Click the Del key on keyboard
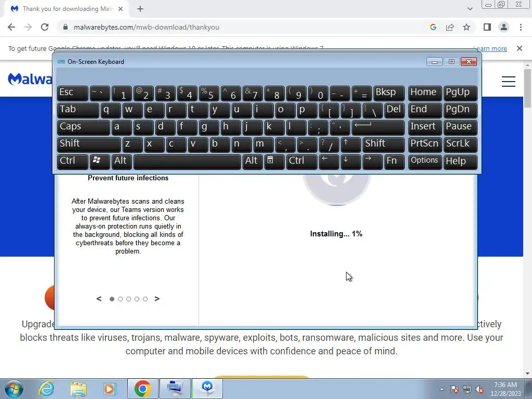Screen dimensions: 532x399 pyautogui.click(x=394, y=110)
